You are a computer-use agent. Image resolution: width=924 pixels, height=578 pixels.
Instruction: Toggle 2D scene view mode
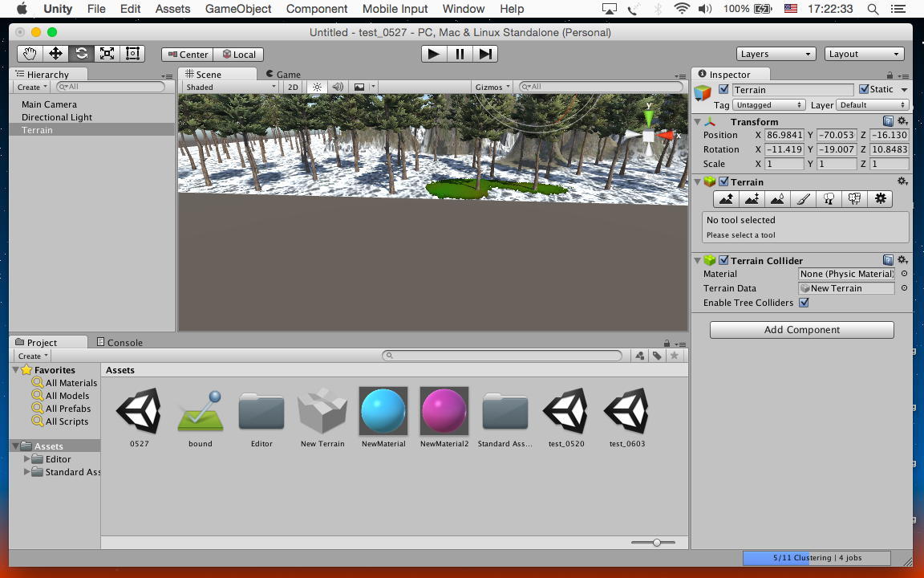click(x=293, y=87)
